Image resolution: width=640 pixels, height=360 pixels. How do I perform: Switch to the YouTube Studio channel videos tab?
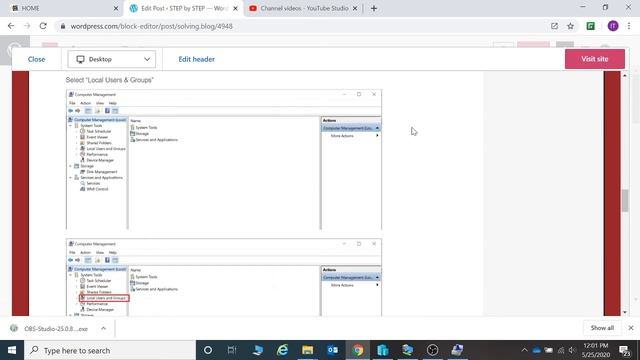304,8
